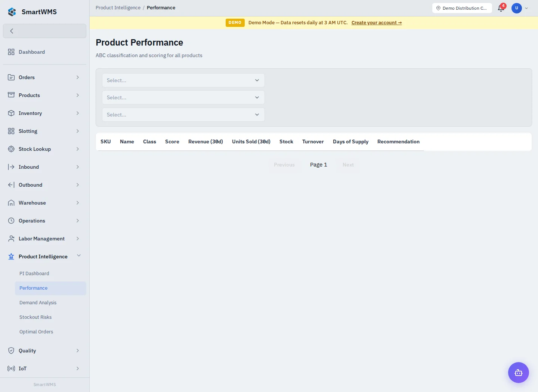This screenshot has height=392, width=538.
Task: Click the Orders icon in sidebar
Action: [x=11, y=77]
